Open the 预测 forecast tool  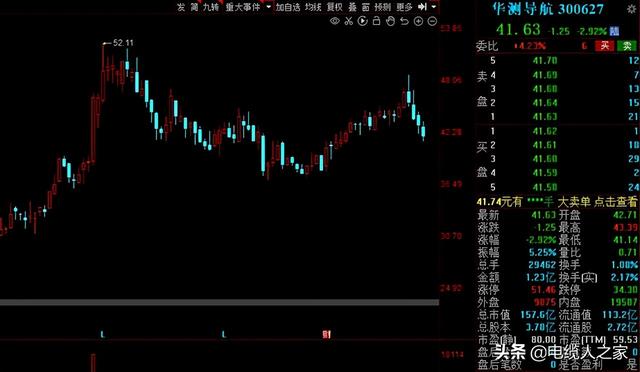(x=383, y=7)
